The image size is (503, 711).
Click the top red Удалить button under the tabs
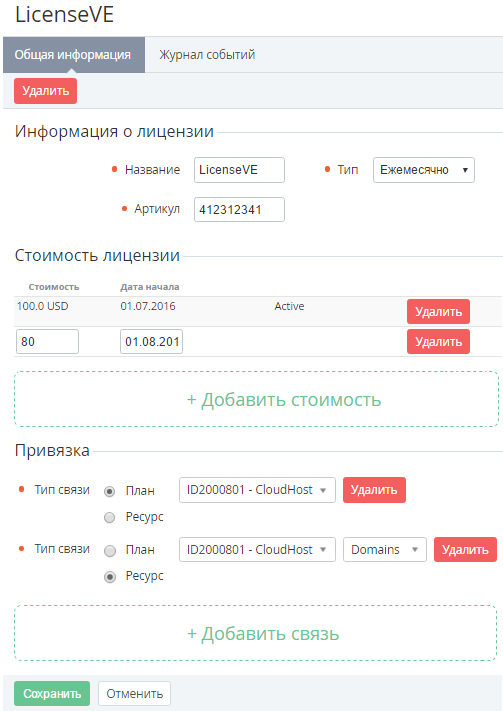(45, 91)
